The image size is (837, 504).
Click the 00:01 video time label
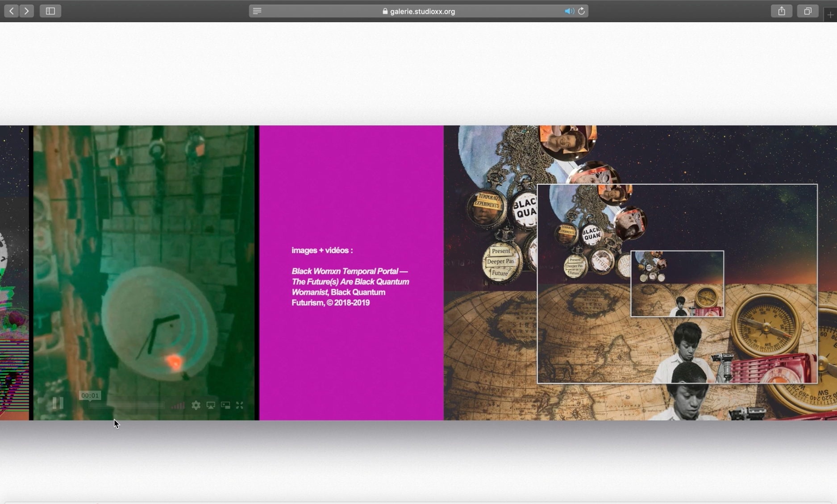coord(90,395)
